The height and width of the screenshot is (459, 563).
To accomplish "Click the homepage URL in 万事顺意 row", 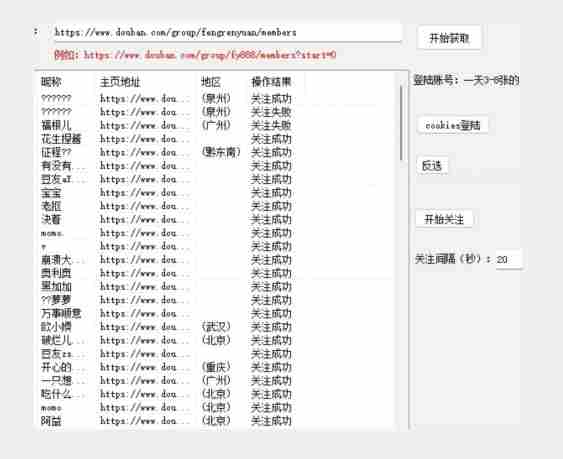I will [x=144, y=314].
